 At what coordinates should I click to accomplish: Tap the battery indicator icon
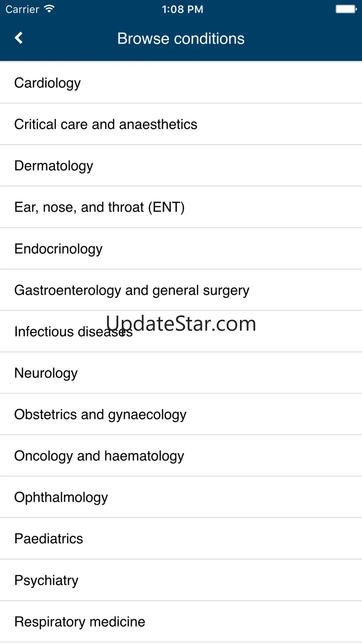[x=345, y=9]
